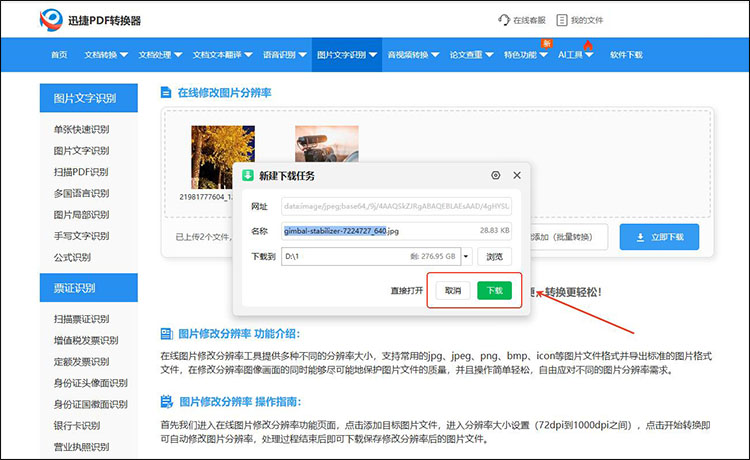The height and width of the screenshot is (460, 750).
Task: Click the 已上传2个文件 status text
Action: click(204, 237)
